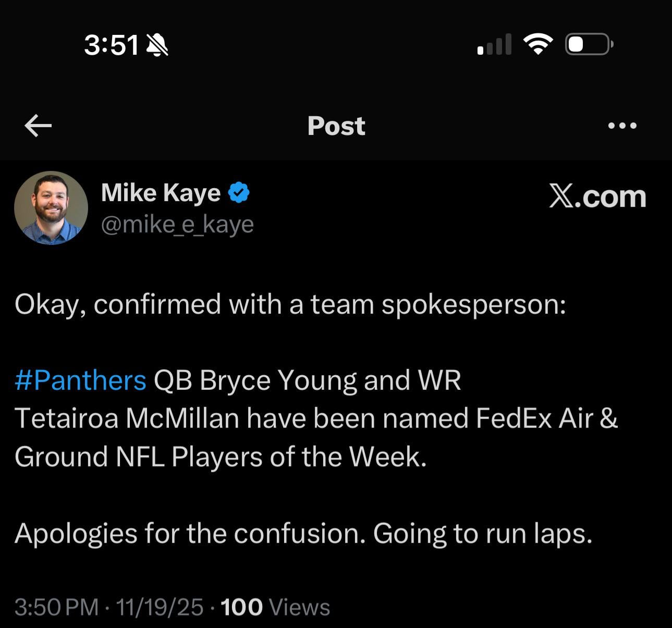Tap the 3:50 PM timestamp
The height and width of the screenshot is (628, 672).
coord(56,607)
